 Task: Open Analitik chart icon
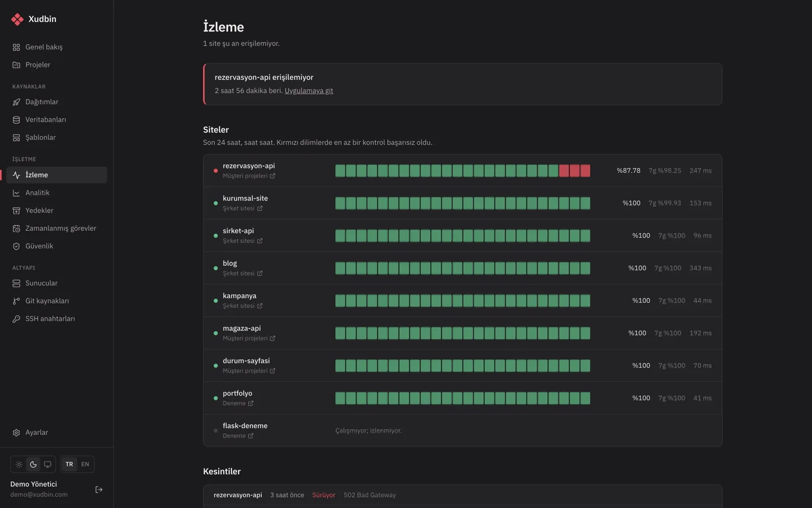16,193
